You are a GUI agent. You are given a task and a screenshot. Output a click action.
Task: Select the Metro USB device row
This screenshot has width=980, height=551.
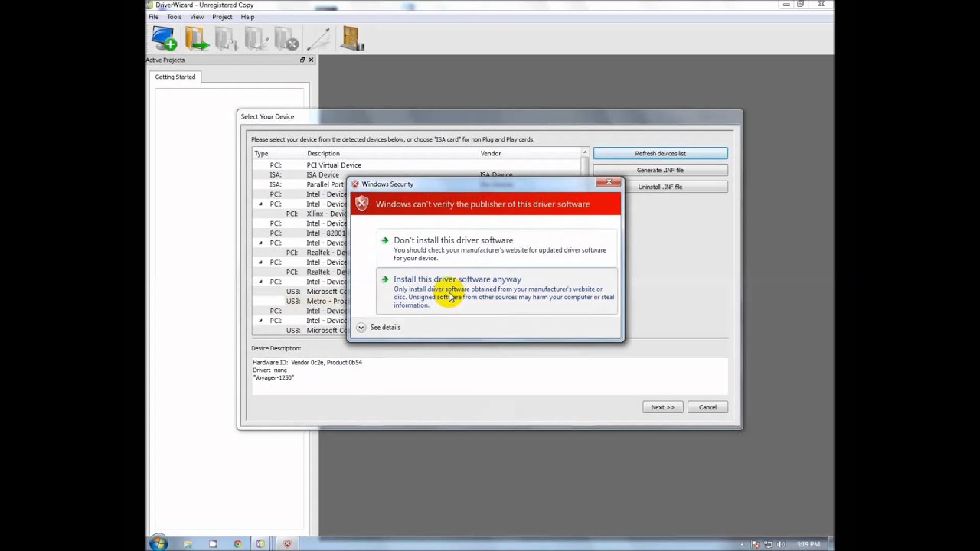pos(300,302)
